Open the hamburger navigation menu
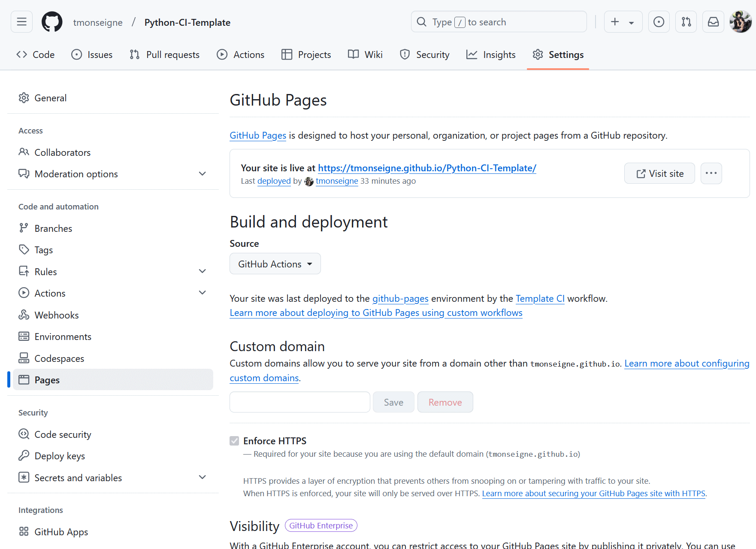Screen dimensions: 756x549 [x=21, y=22]
